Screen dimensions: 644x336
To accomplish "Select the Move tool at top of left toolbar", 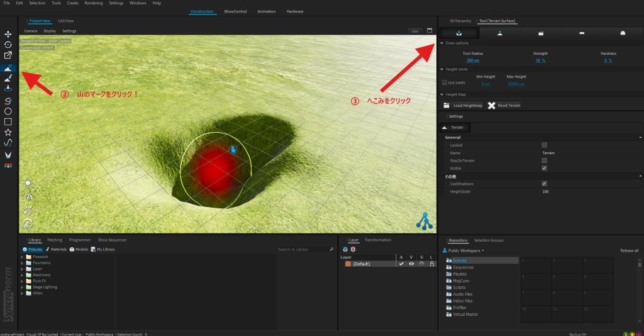I will 8,34.
